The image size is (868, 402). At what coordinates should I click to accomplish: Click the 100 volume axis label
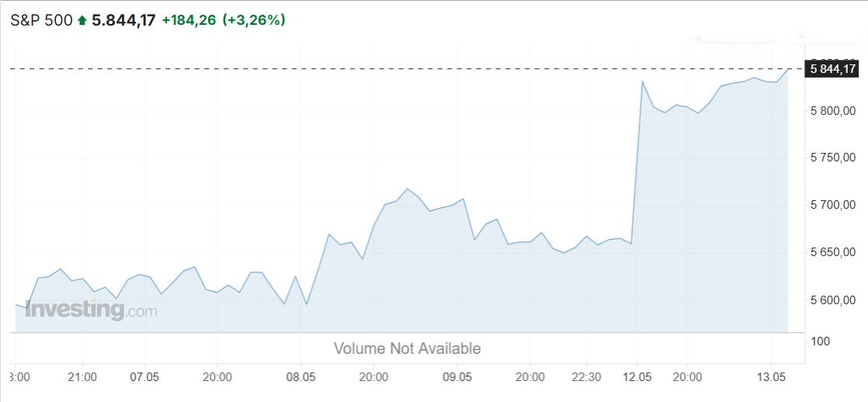(x=821, y=341)
